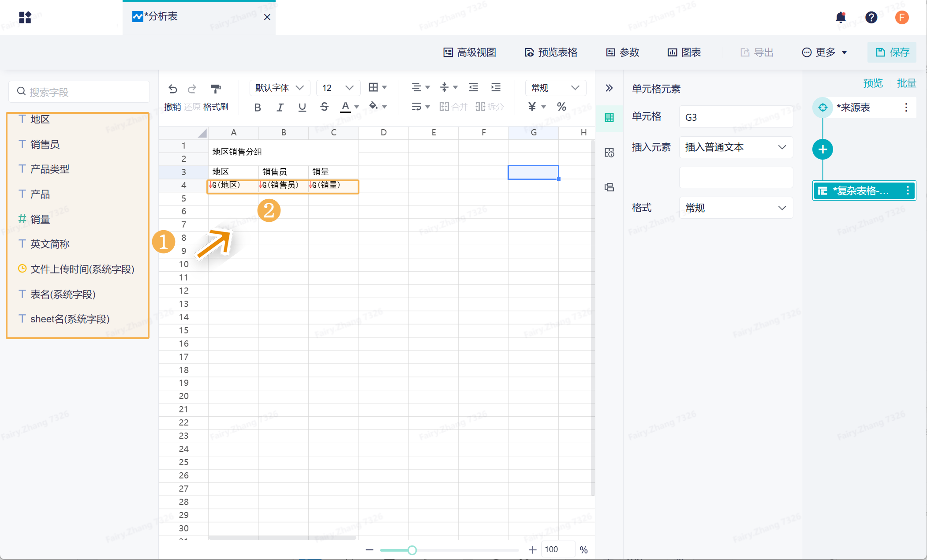The image size is (927, 560).
Task: Collapse right panel with double chevron
Action: click(x=609, y=88)
